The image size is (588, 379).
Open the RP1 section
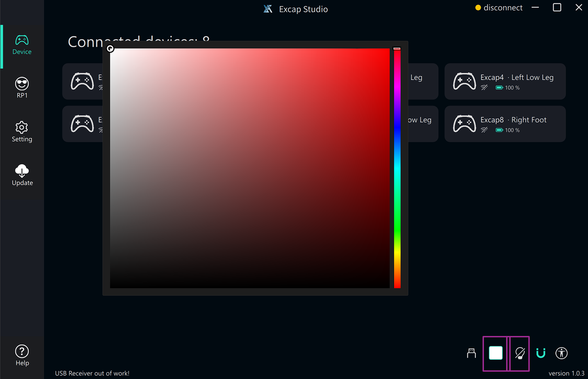22,88
